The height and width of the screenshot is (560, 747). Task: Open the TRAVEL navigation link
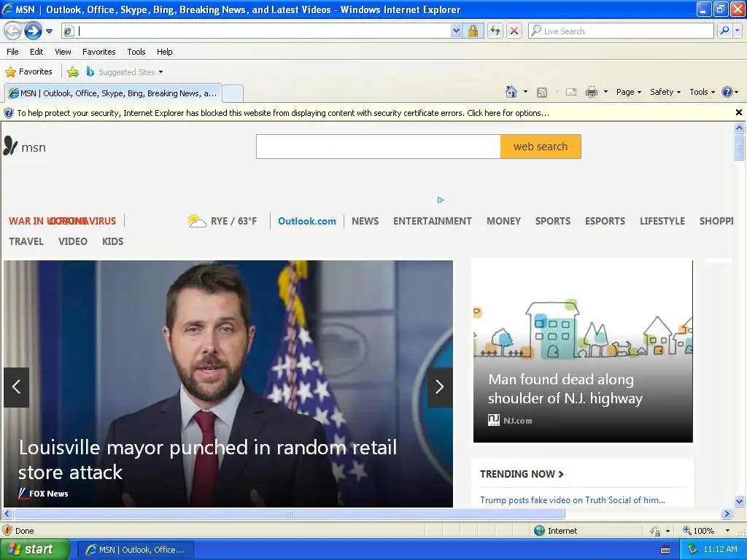point(26,241)
